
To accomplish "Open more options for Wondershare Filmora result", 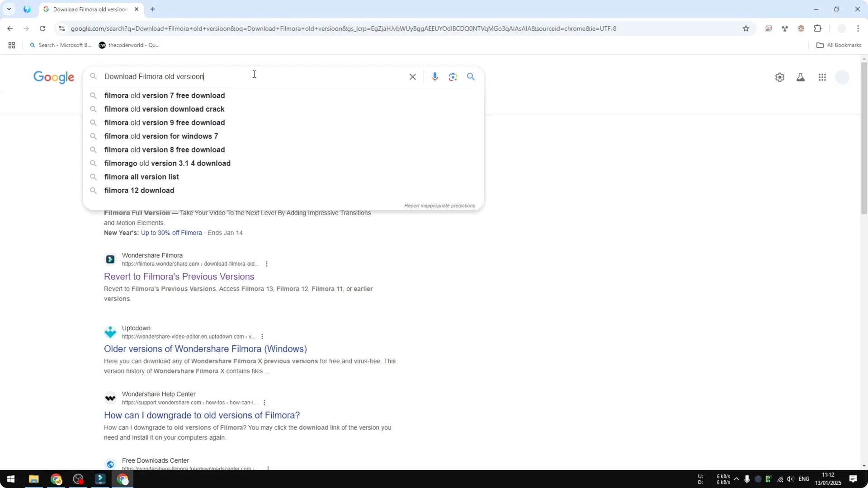I will coord(266,264).
